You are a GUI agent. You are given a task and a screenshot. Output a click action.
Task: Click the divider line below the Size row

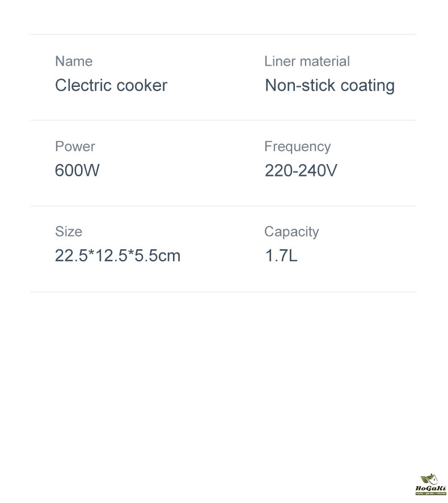223,292
